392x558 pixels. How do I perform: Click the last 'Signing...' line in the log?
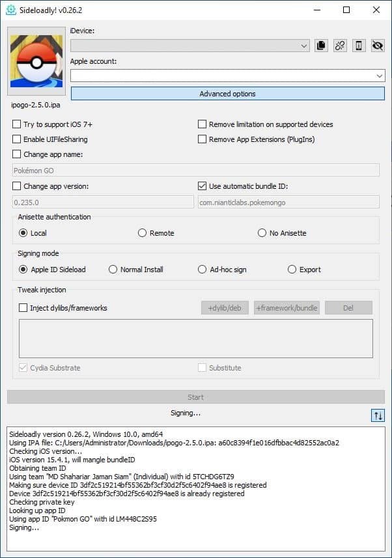click(x=24, y=528)
